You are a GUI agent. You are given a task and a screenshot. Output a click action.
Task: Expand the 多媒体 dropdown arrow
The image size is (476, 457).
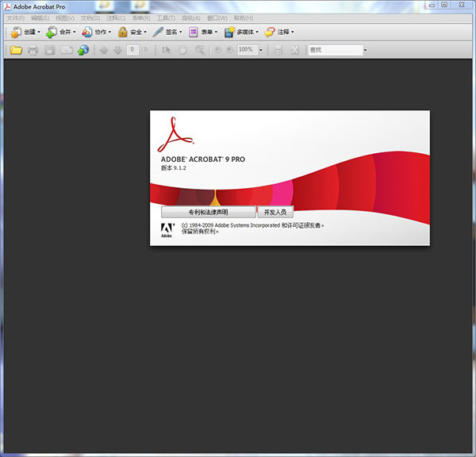pyautogui.click(x=257, y=32)
